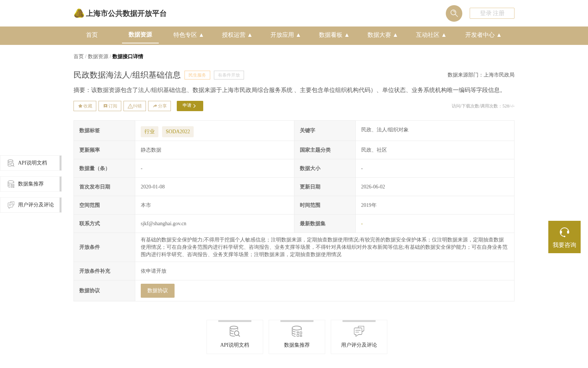Expand the 开发者中心 menu
Viewport: 588px width, 368px height.
483,35
